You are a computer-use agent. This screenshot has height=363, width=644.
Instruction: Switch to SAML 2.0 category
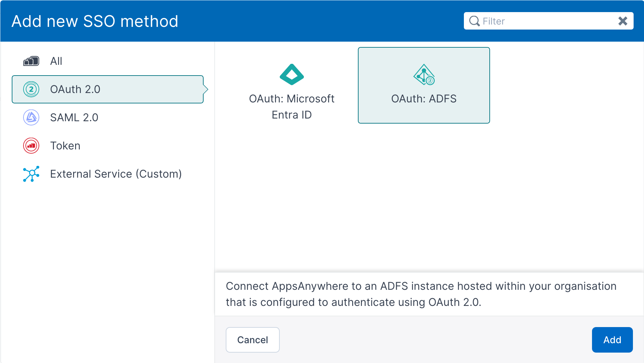tap(74, 118)
